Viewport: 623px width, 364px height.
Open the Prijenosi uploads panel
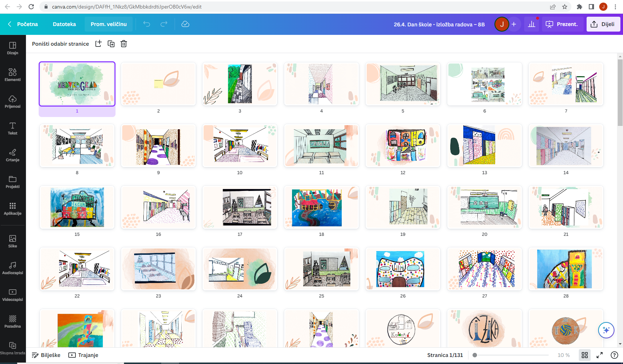pos(13,101)
